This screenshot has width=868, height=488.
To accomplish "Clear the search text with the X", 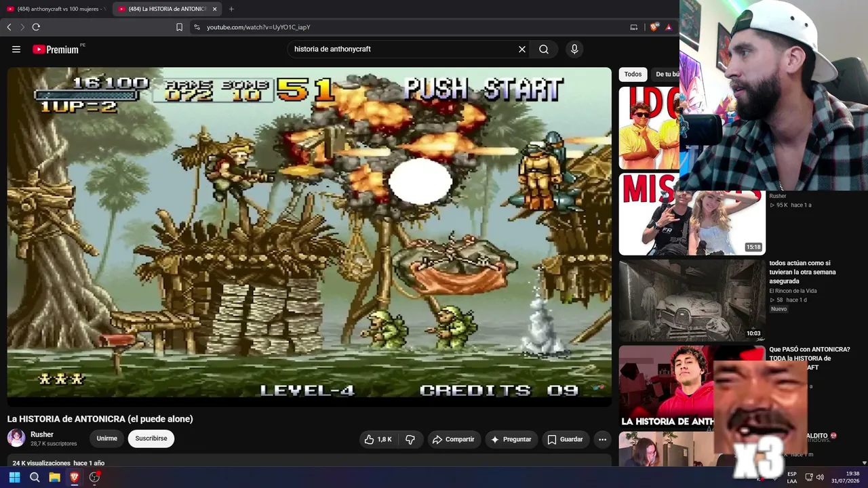I will pyautogui.click(x=522, y=49).
